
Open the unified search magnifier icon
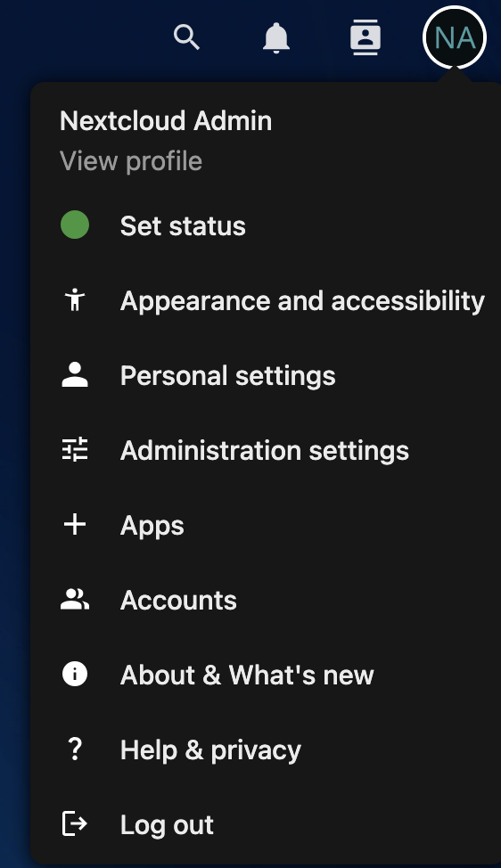click(x=186, y=37)
